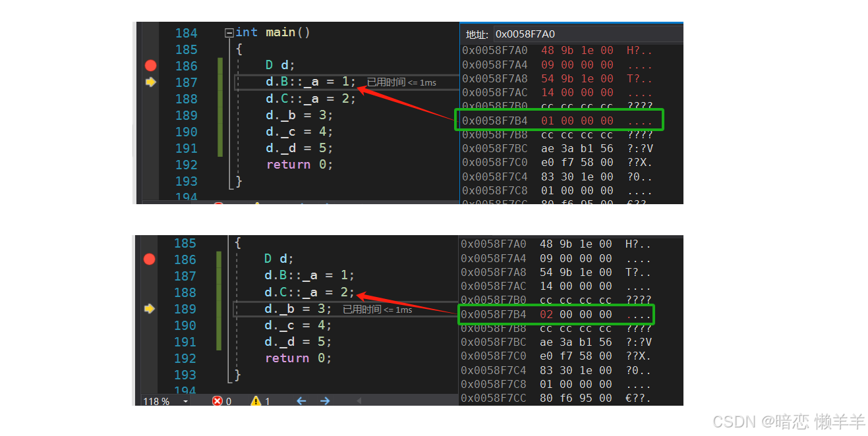868x436 pixels.
Task: Toggle the breakpoint on line 186 in the upper editor
Action: [x=151, y=65]
